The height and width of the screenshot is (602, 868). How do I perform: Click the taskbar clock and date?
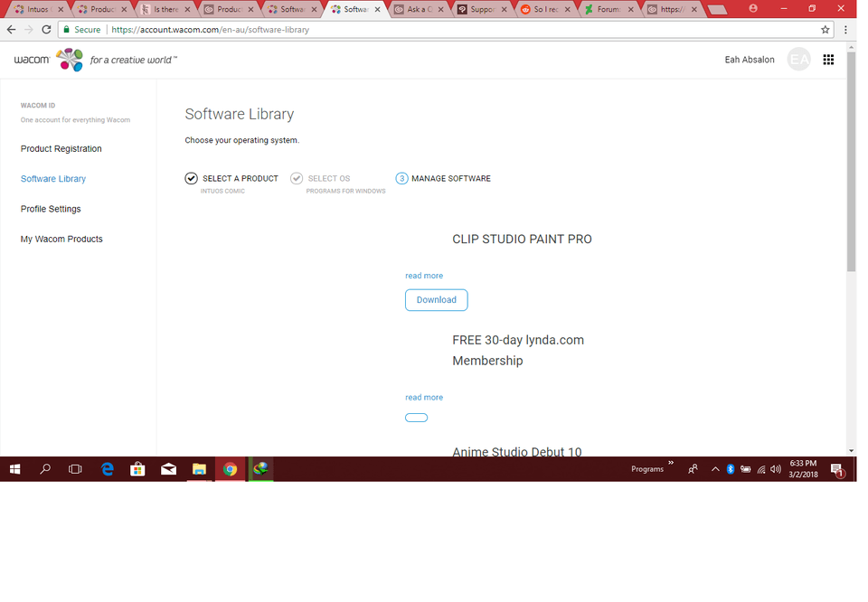click(803, 469)
